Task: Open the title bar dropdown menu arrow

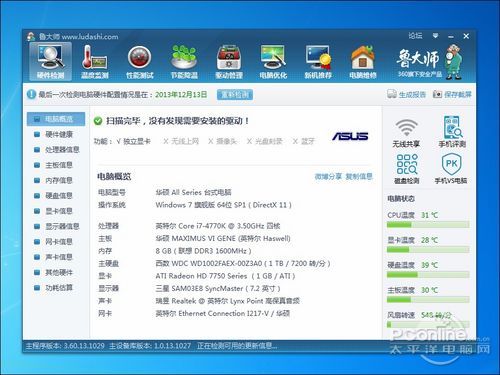Action: pos(435,36)
